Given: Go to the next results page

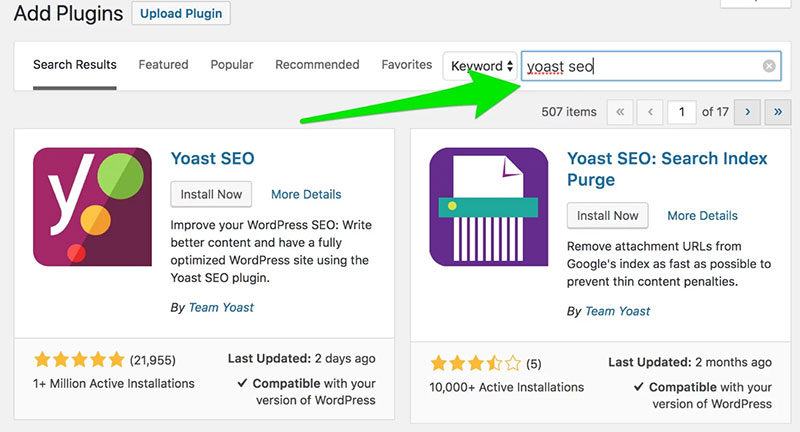Looking at the screenshot, I should pos(747,112).
